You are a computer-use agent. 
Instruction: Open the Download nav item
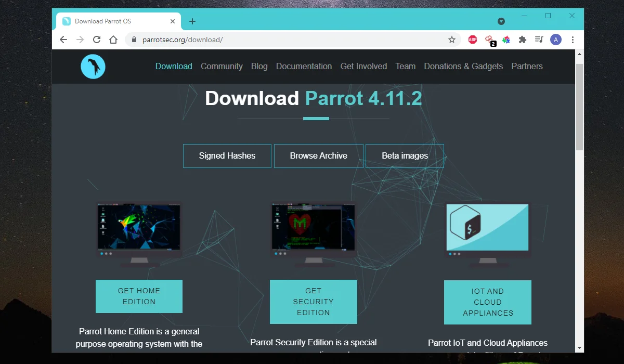pyautogui.click(x=174, y=66)
